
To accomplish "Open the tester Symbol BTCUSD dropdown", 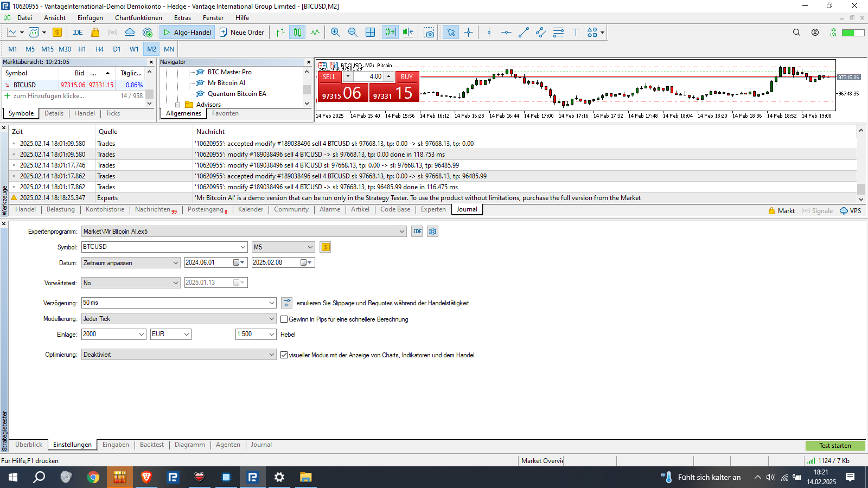I will click(243, 247).
